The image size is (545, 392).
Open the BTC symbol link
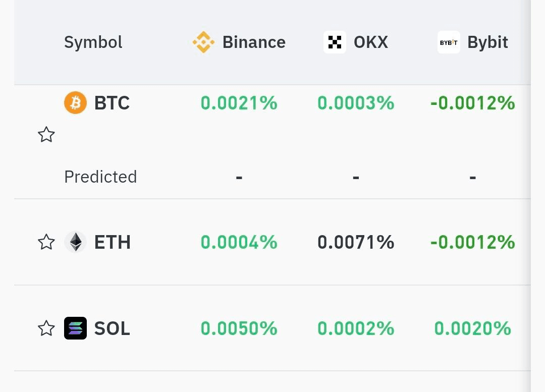[112, 103]
